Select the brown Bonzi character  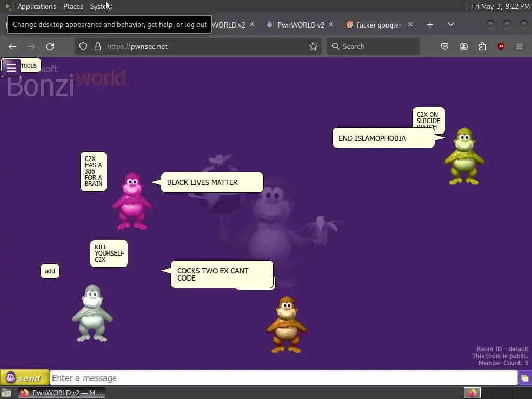[x=286, y=325]
